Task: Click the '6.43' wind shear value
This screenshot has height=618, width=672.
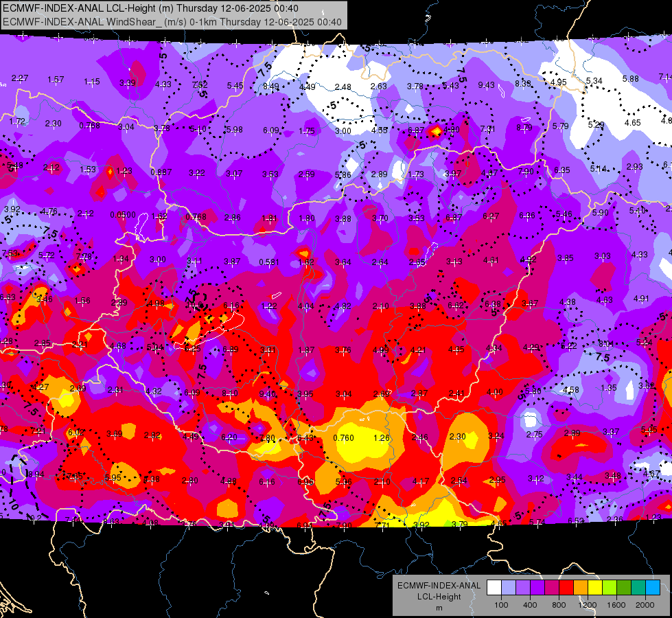Action: (305, 438)
